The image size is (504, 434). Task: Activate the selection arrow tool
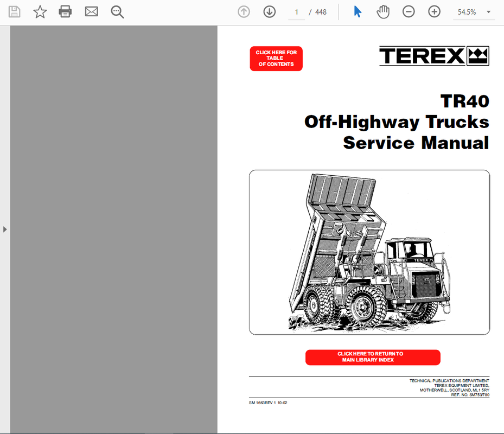(358, 12)
